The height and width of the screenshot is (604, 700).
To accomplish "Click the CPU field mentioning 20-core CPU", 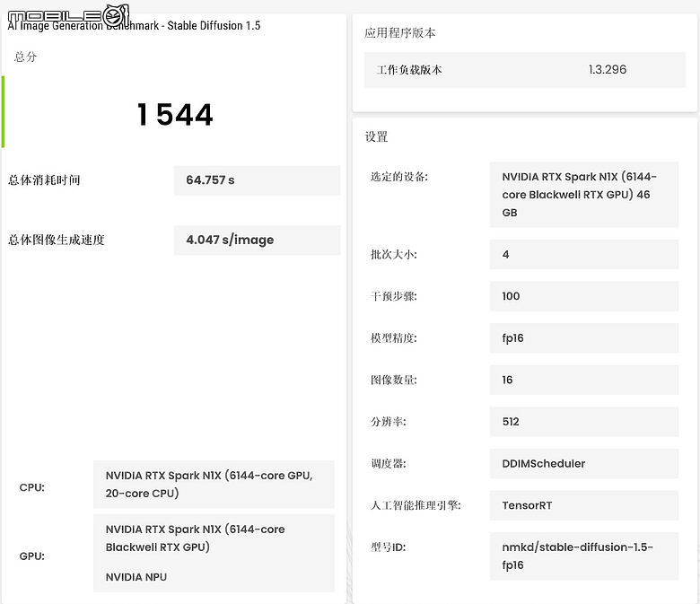I will coord(214,485).
